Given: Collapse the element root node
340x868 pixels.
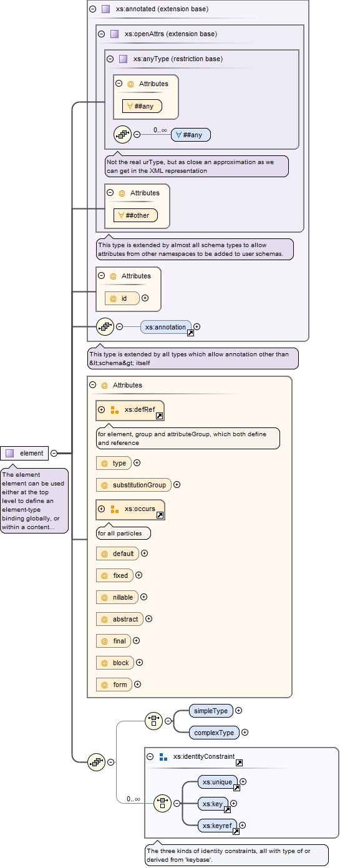Looking at the screenshot, I should click(x=54, y=454).
